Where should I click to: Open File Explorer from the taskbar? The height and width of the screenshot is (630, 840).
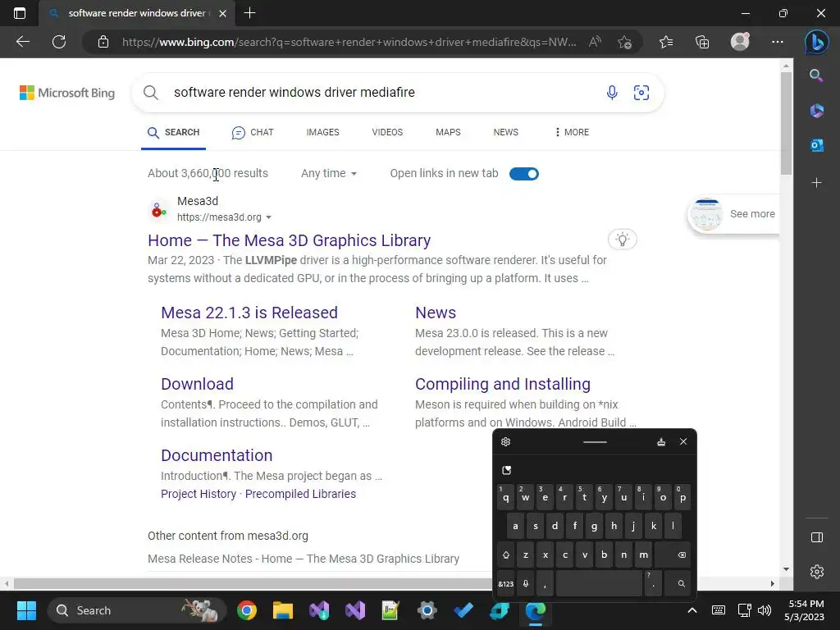coord(283,610)
